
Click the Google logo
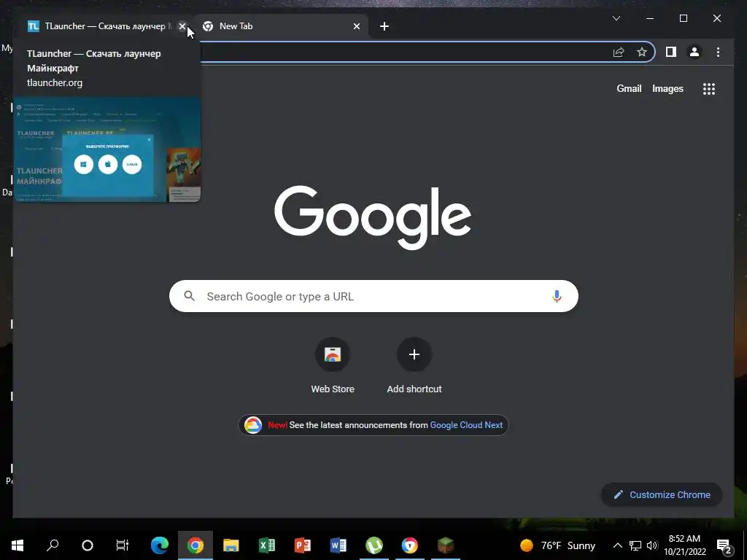[x=373, y=217]
